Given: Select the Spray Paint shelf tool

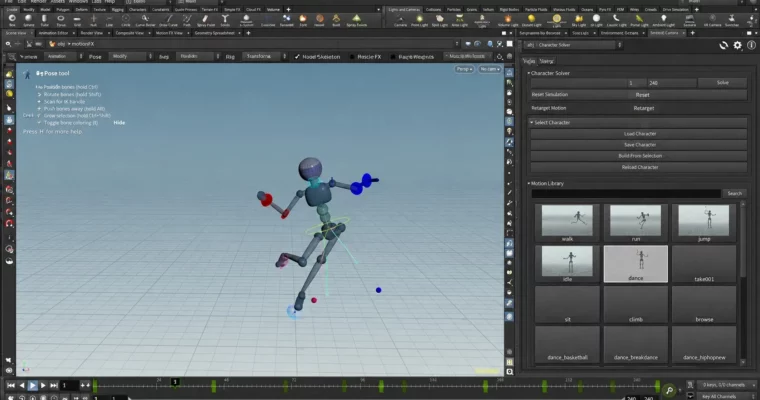Looking at the screenshot, I should pyautogui.click(x=206, y=20).
